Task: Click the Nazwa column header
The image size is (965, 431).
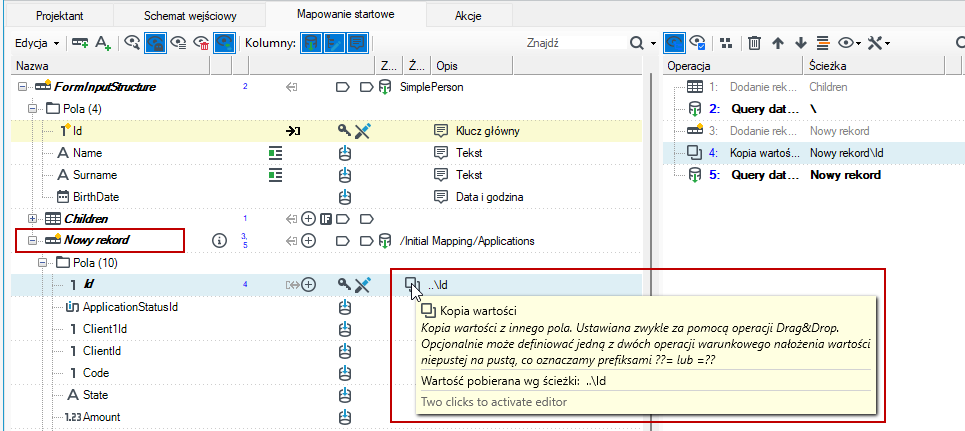Action: 111,65
